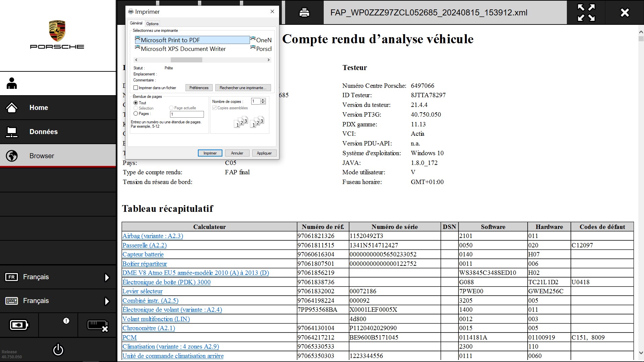Open Électronique de volant link
644x362 pixels.
172,310
